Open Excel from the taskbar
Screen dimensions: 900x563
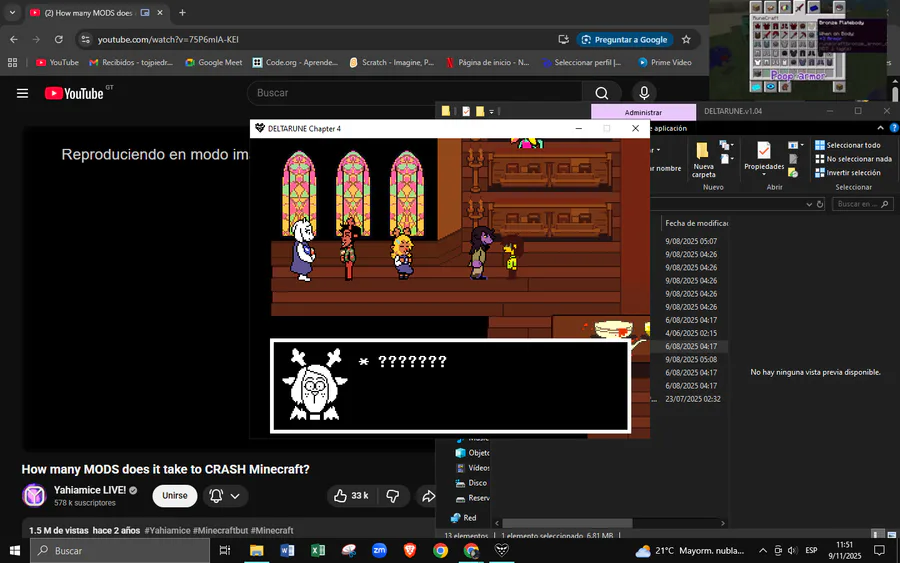pos(317,550)
